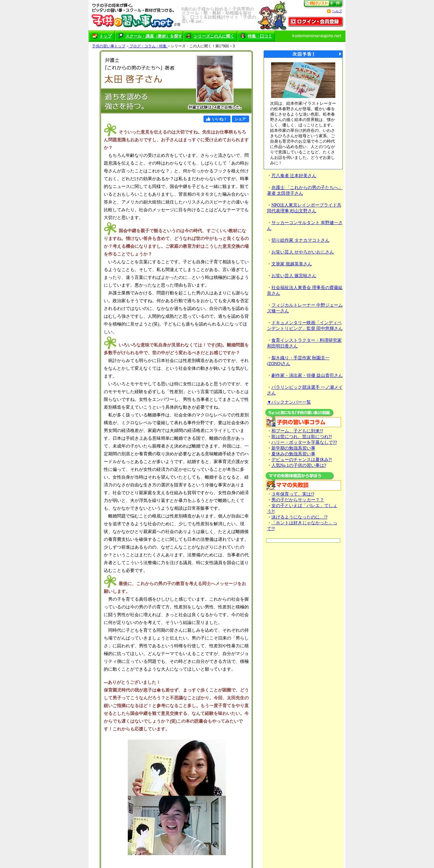Open フィジカルトレーナー 中野ジェームズ修一さん link
Image resolution: width=434 pixels, height=868 pixels.
click(305, 308)
